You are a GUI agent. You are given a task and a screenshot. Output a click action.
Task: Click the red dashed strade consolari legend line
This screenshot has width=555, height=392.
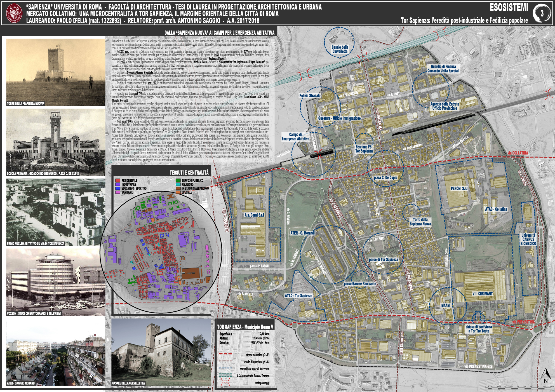point(225,354)
